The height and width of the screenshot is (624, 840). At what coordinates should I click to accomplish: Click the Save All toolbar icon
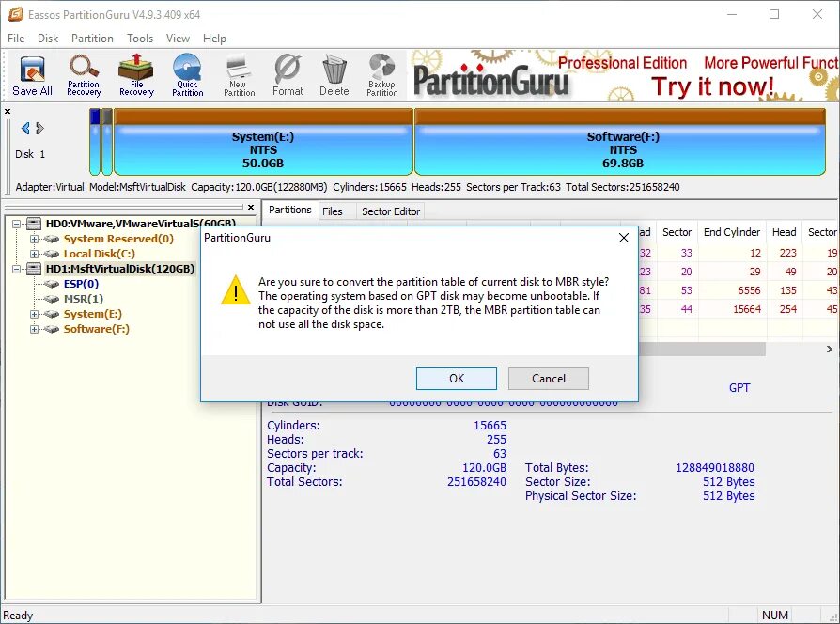(32, 75)
